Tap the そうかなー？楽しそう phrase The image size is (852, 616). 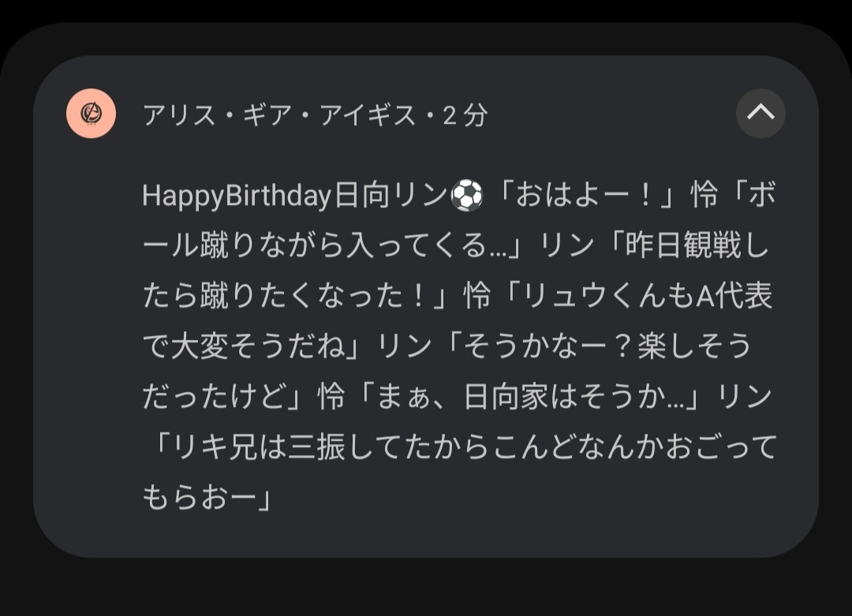click(606, 347)
